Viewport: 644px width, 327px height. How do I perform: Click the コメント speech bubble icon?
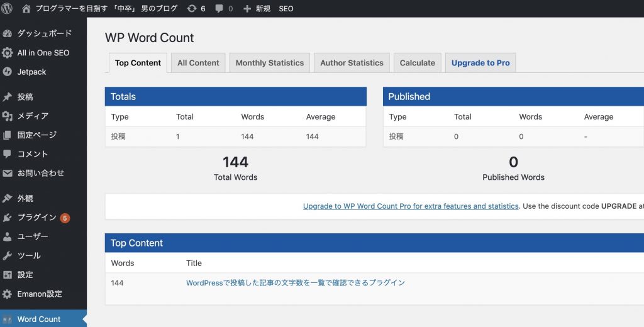pos(7,154)
